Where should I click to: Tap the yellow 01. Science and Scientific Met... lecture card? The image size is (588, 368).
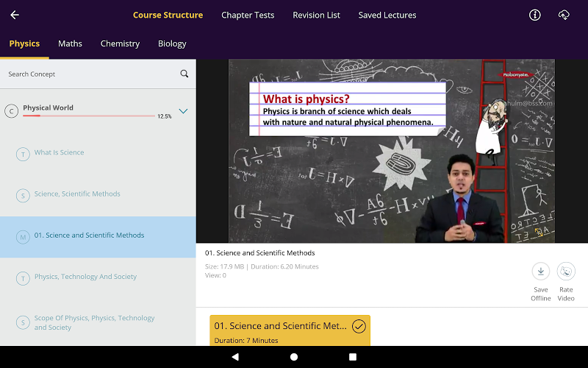tap(290, 330)
